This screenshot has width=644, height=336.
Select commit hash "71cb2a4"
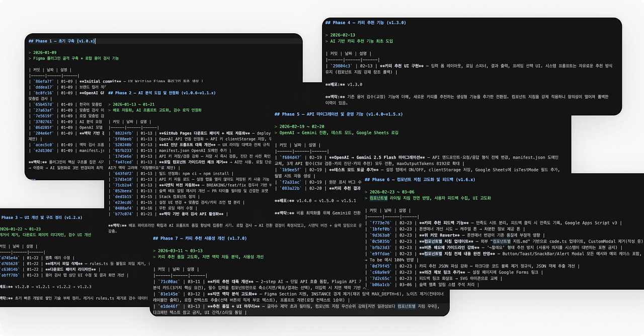(124, 185)
